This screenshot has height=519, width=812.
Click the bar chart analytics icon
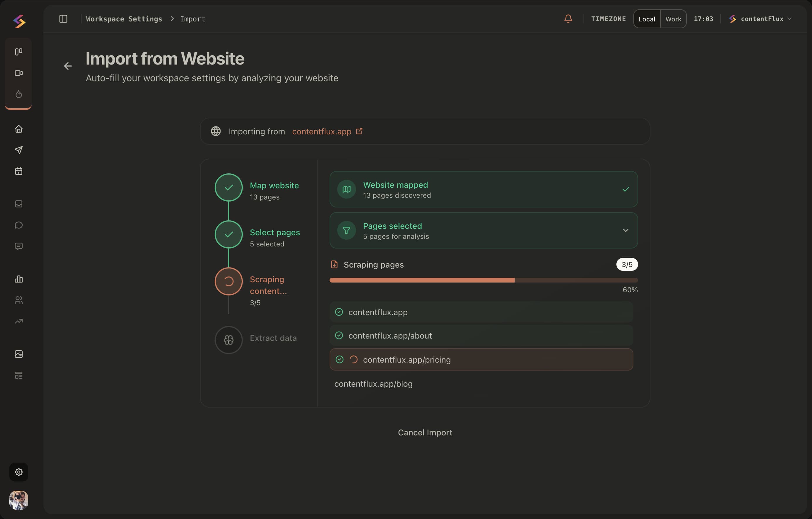[18, 279]
